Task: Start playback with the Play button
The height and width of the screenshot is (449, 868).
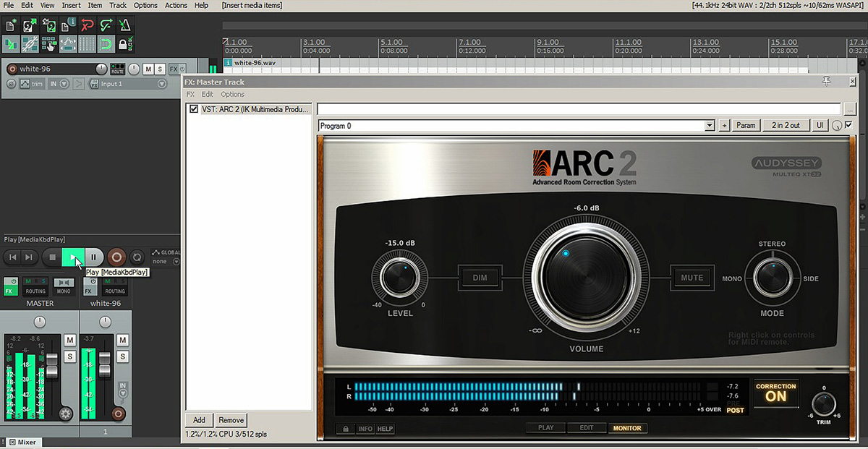Action: click(x=73, y=257)
